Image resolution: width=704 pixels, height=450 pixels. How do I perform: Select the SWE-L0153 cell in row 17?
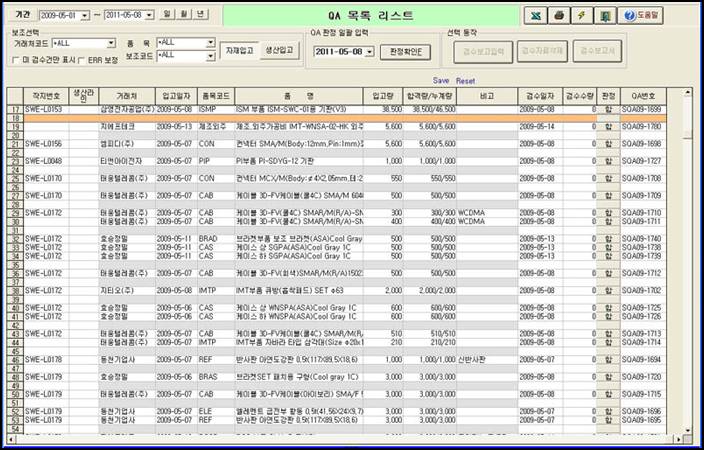[46, 110]
